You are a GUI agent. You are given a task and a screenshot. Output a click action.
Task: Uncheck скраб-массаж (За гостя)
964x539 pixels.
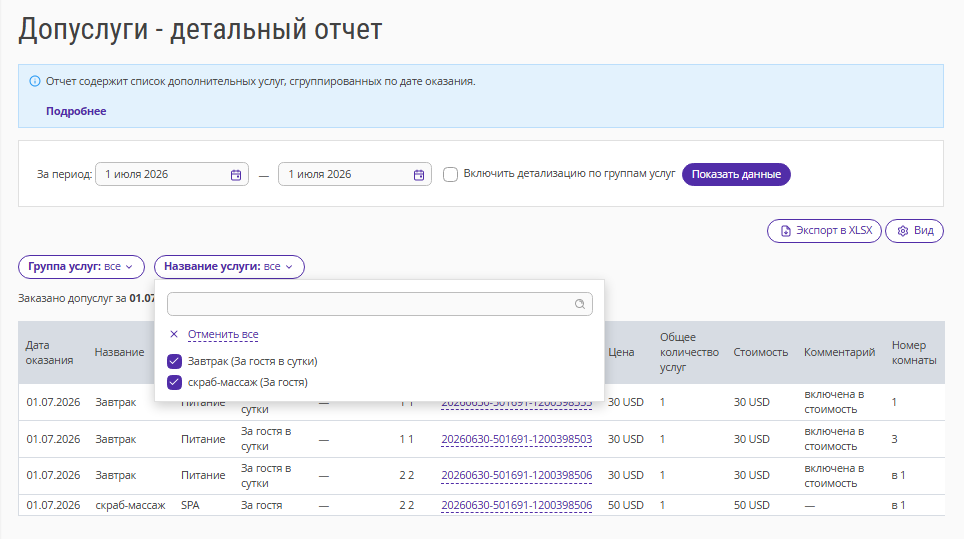coord(175,382)
